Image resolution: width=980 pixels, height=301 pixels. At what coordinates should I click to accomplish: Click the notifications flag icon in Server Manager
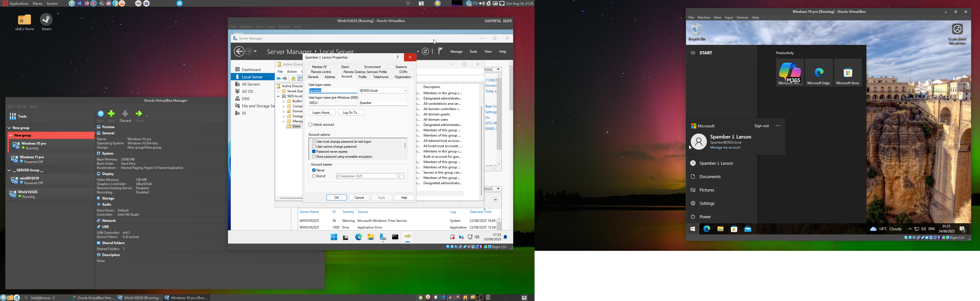pyautogui.click(x=440, y=51)
